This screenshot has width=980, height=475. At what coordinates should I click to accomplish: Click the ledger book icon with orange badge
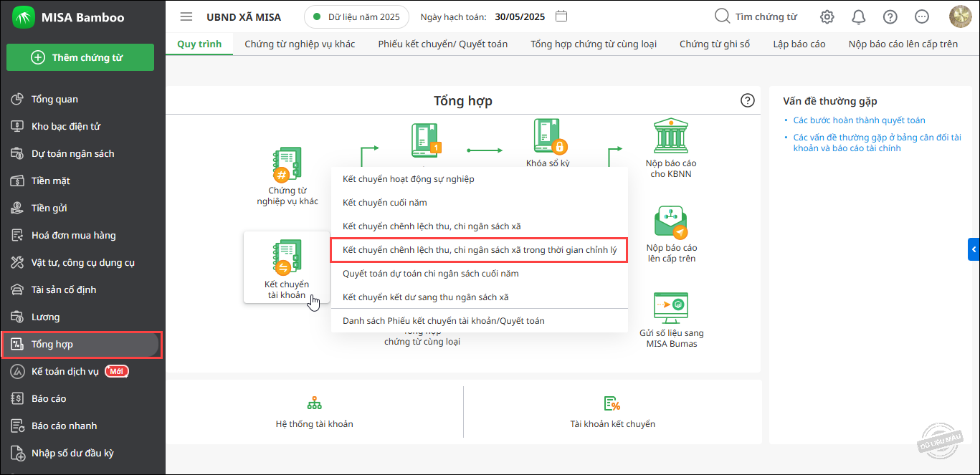click(426, 140)
